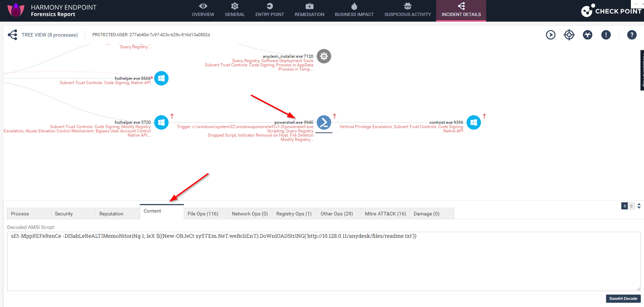
Task: Open the Reputation details tab
Action: (117, 214)
